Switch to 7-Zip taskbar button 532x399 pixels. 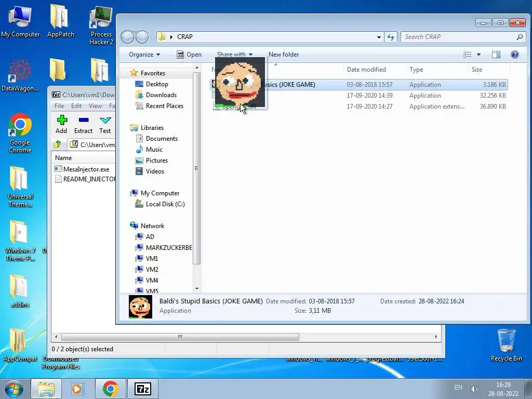click(x=143, y=389)
